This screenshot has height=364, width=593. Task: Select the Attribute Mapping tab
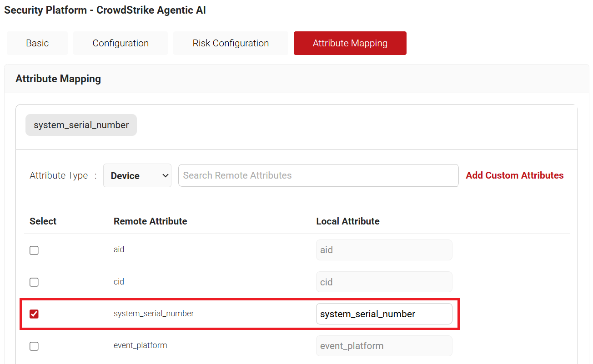click(x=350, y=43)
